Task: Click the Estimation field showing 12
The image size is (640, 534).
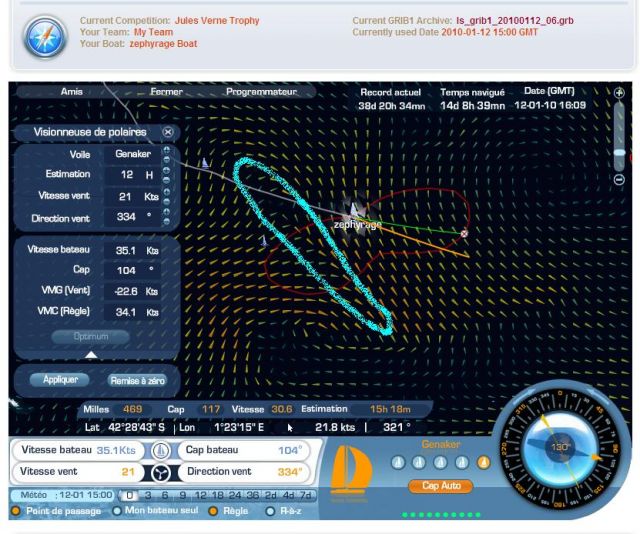Action: click(133, 175)
